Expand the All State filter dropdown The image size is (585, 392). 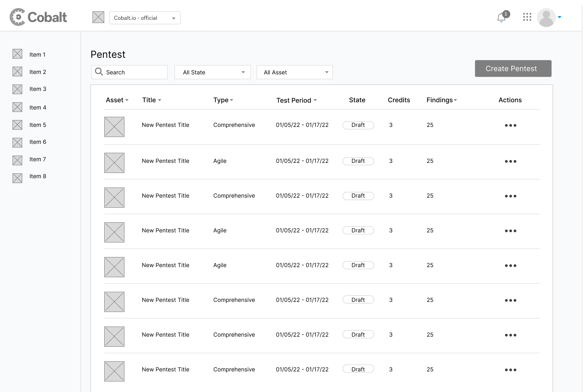pos(213,72)
